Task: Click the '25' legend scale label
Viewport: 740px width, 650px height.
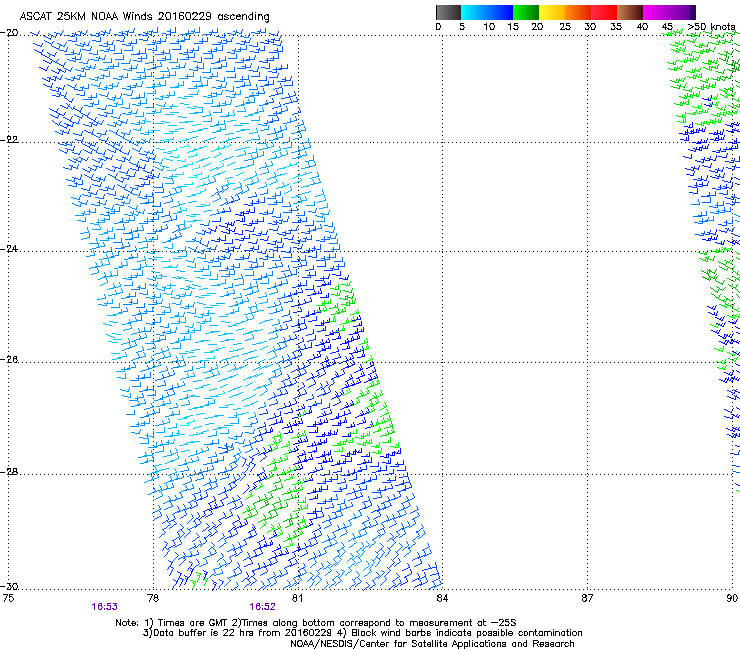Action: (565, 27)
